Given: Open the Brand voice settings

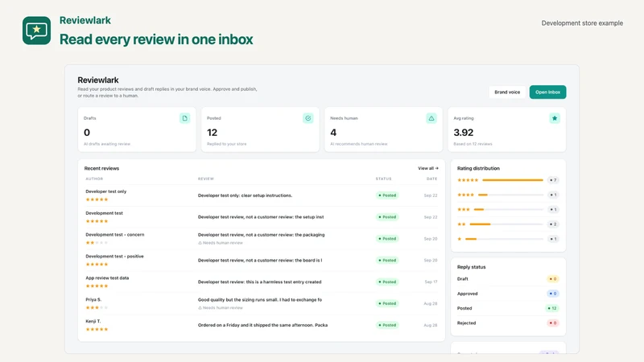Looking at the screenshot, I should [507, 92].
